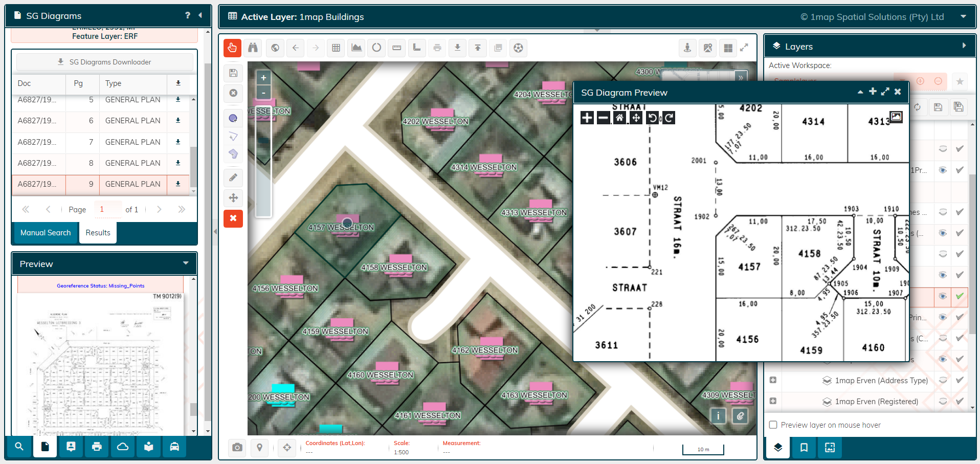The image size is (980, 464).
Task: Open the Results tab
Action: point(98,232)
